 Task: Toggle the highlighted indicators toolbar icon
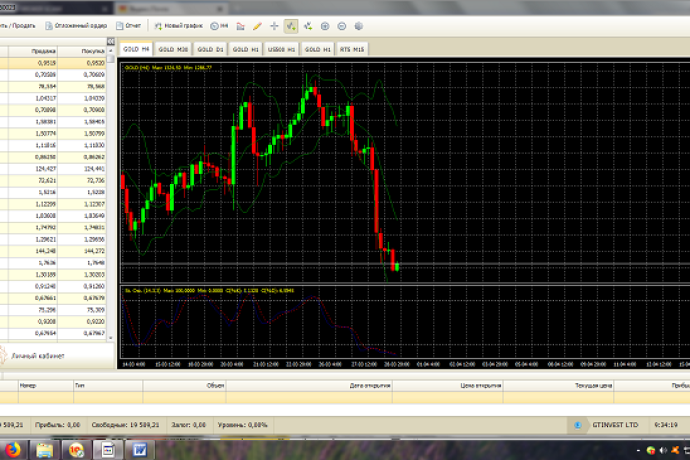pos(291,26)
